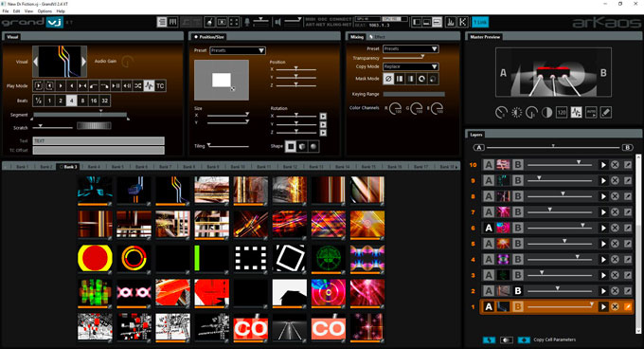Click the speaker volume icon in toolbar

(x=277, y=22)
